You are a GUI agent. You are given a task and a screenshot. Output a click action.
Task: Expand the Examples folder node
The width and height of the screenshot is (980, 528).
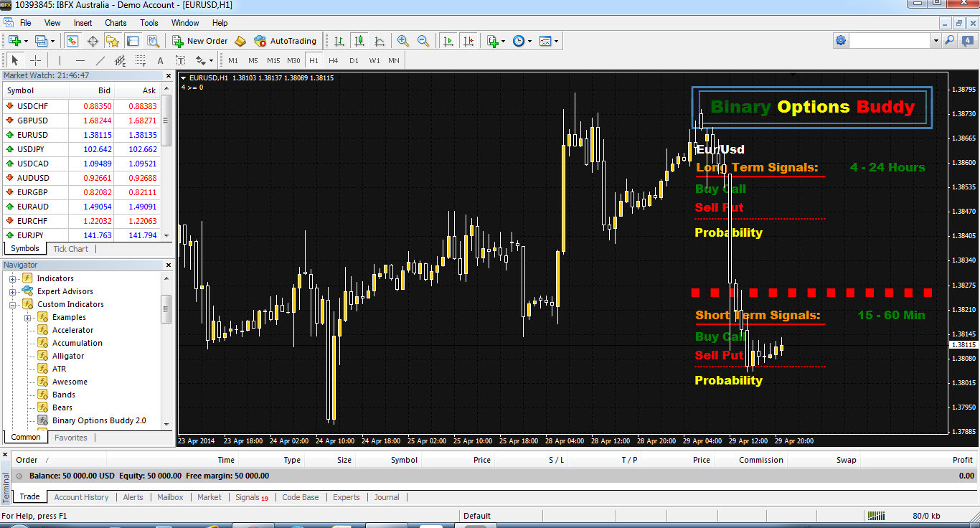click(28, 317)
